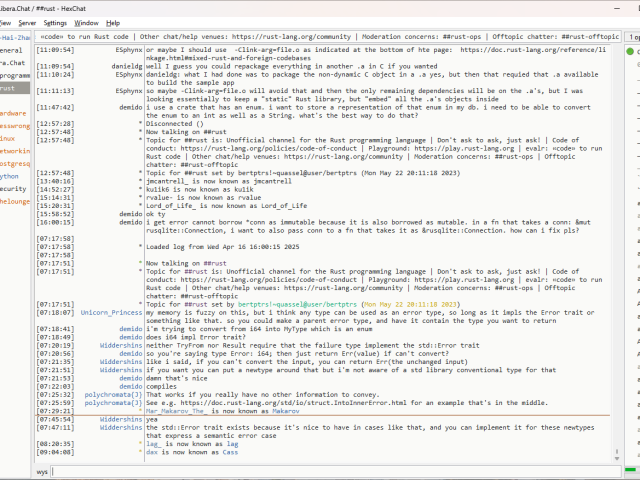Focus the message input box
640x480 pixels.
point(330,470)
